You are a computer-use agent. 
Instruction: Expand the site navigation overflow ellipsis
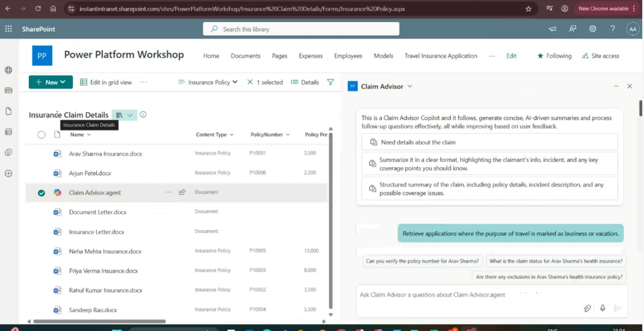[492, 56]
